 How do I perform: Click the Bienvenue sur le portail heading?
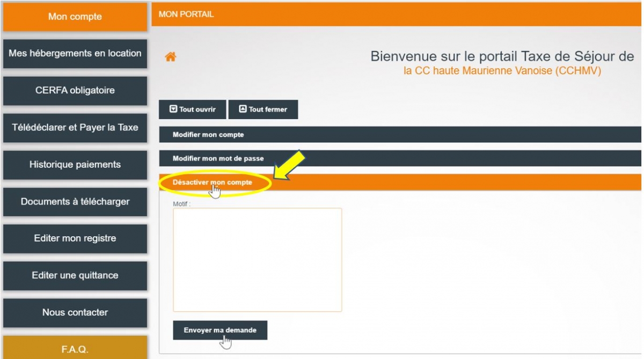pos(502,56)
